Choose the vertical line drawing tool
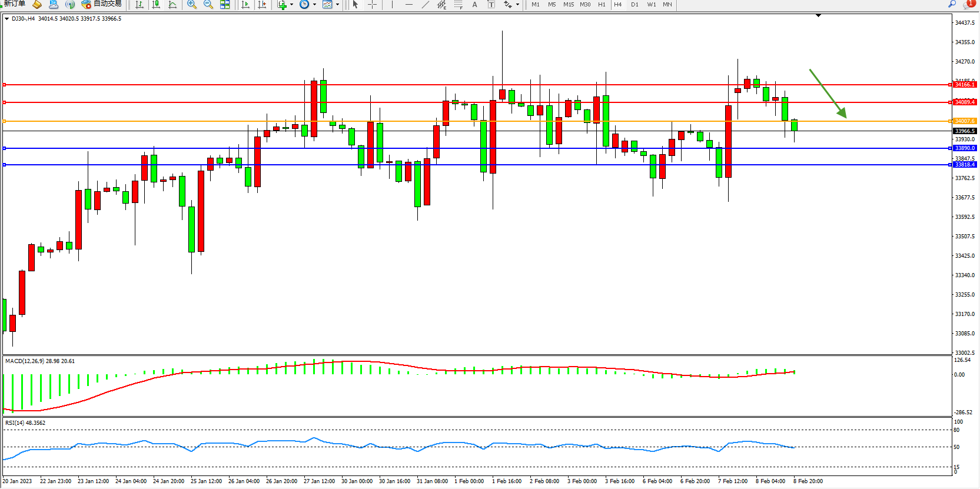This screenshot has height=489, width=980. pyautogui.click(x=392, y=5)
